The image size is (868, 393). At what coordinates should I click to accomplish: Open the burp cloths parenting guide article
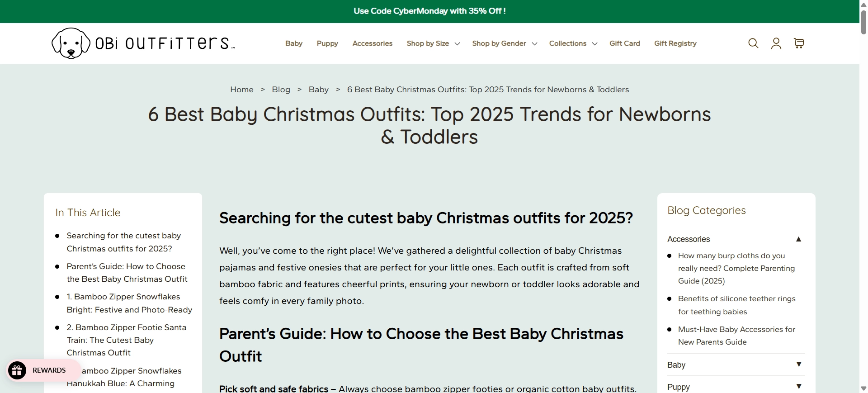click(x=736, y=268)
